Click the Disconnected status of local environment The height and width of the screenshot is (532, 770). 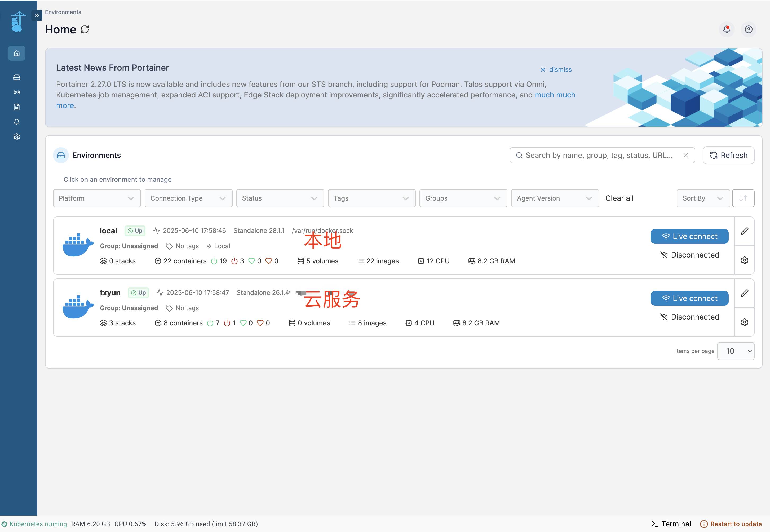689,255
